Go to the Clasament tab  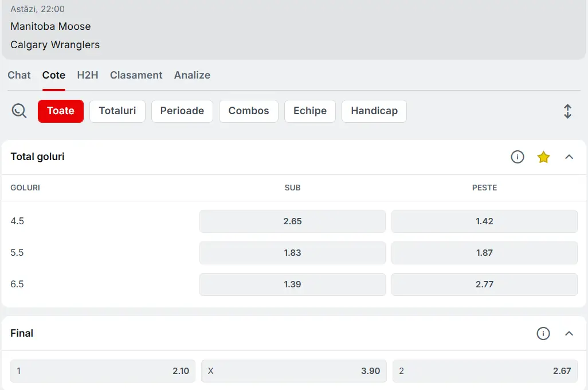coord(136,75)
